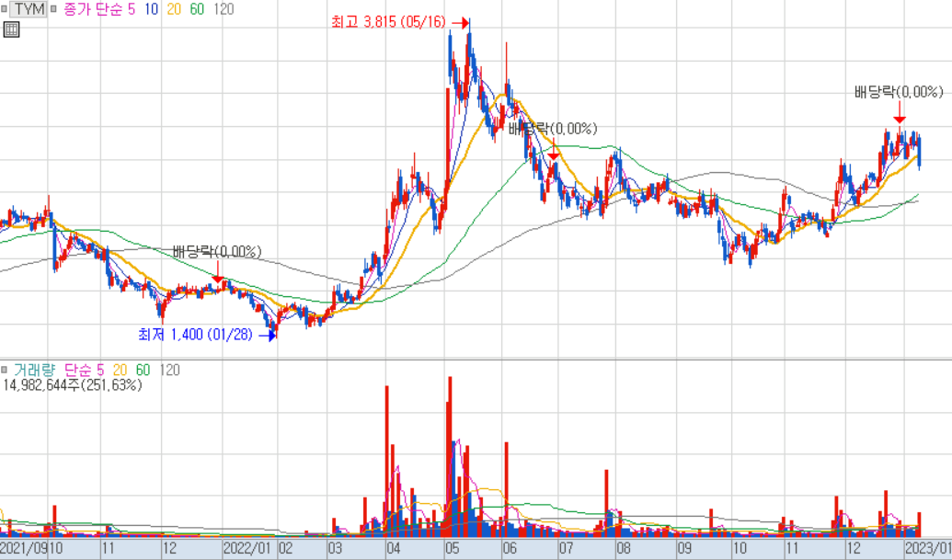Click the 2022/01 date axis label

click(247, 548)
